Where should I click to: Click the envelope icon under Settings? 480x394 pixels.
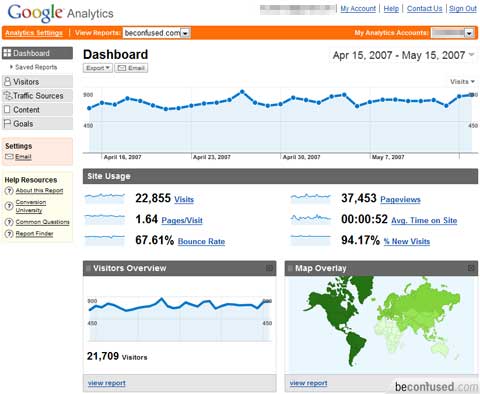9,157
